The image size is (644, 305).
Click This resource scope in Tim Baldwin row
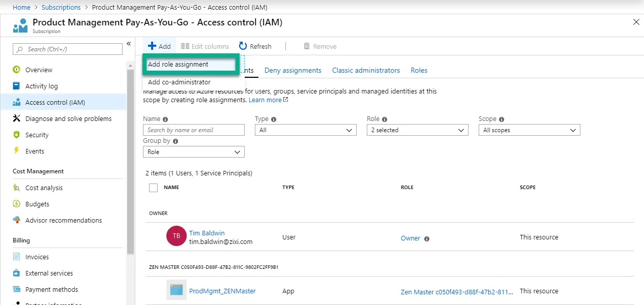[539, 237]
